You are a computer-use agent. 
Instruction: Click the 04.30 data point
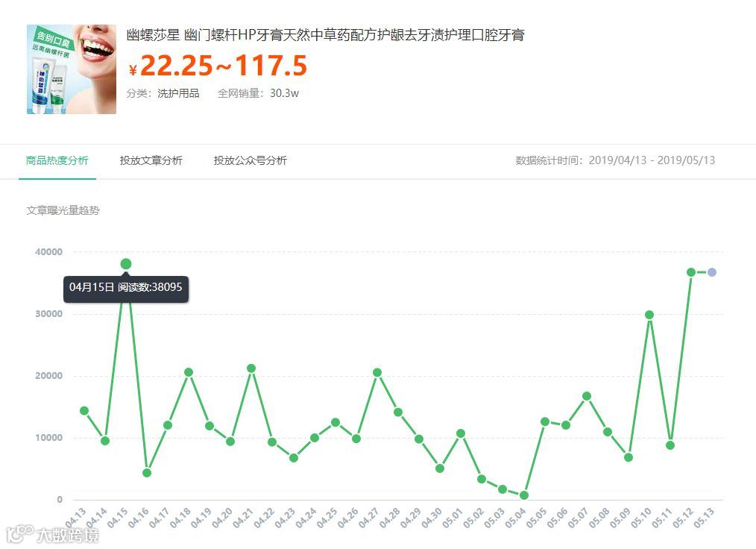[440, 468]
